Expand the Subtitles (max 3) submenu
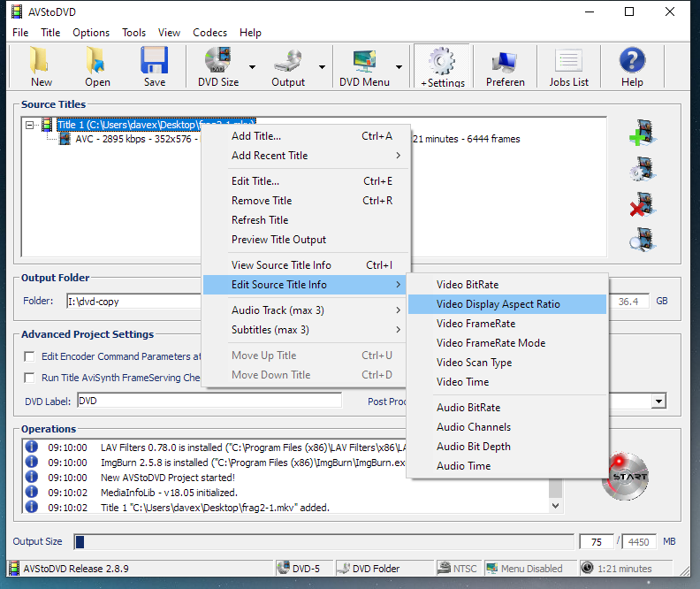 pyautogui.click(x=304, y=330)
